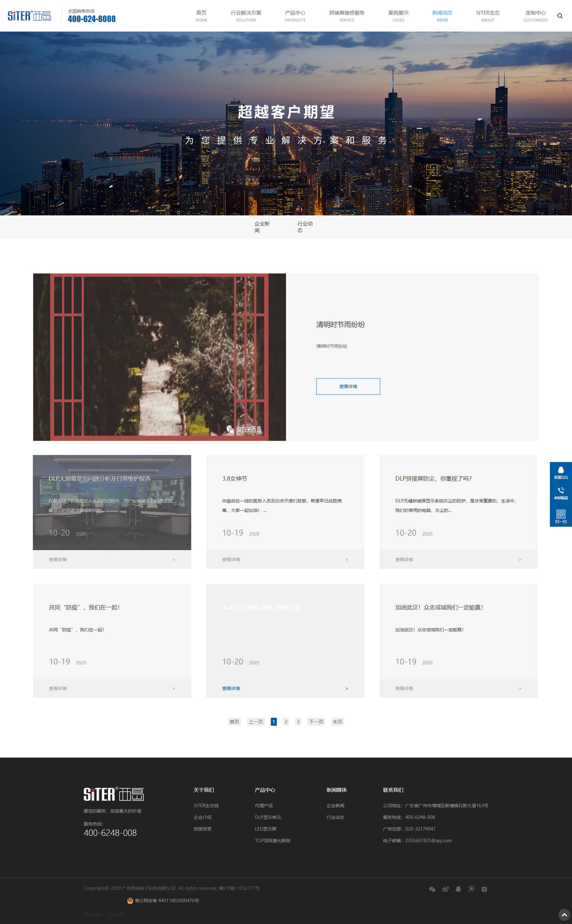Click 查看详情 button for 清明时节雨纷纷
Image resolution: width=572 pixels, height=924 pixels.
click(348, 386)
